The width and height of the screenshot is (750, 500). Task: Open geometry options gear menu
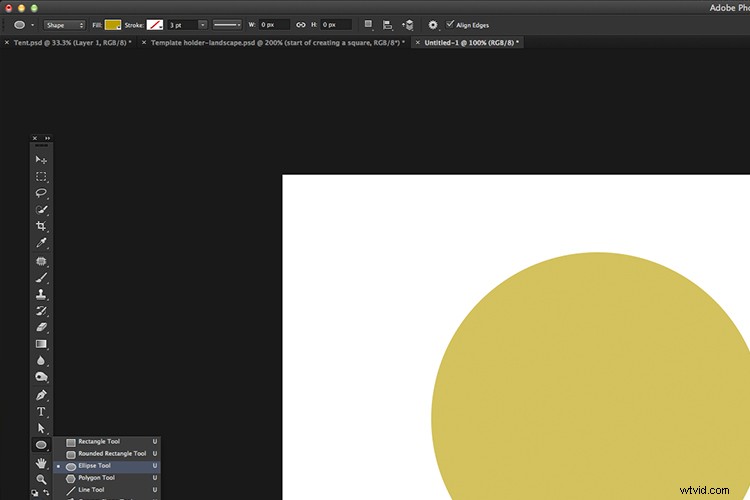(433, 25)
